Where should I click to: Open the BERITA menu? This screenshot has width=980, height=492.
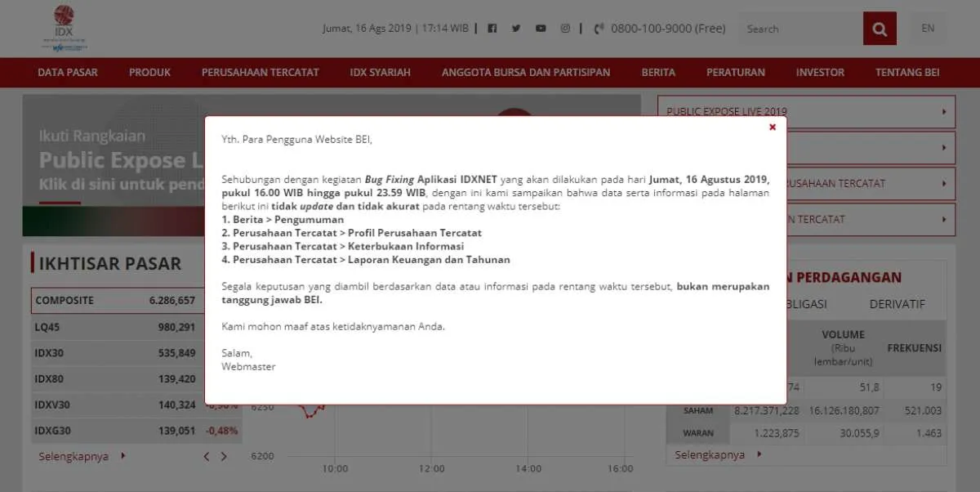tap(658, 72)
